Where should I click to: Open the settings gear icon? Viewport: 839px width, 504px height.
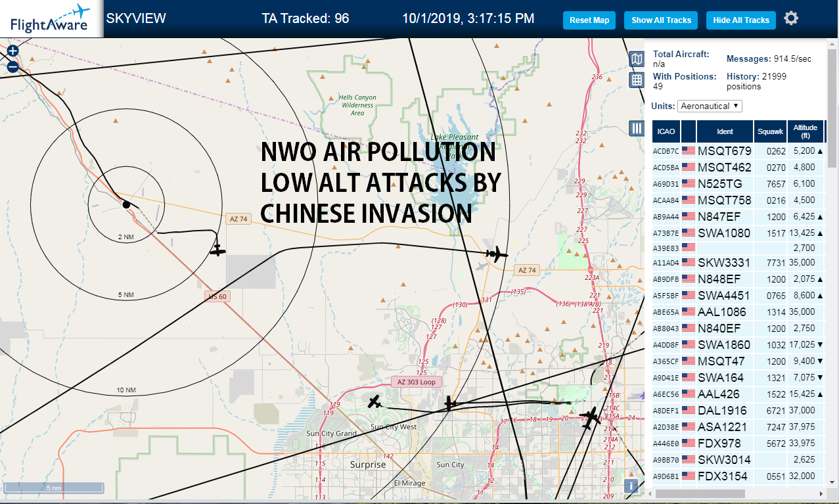(791, 18)
